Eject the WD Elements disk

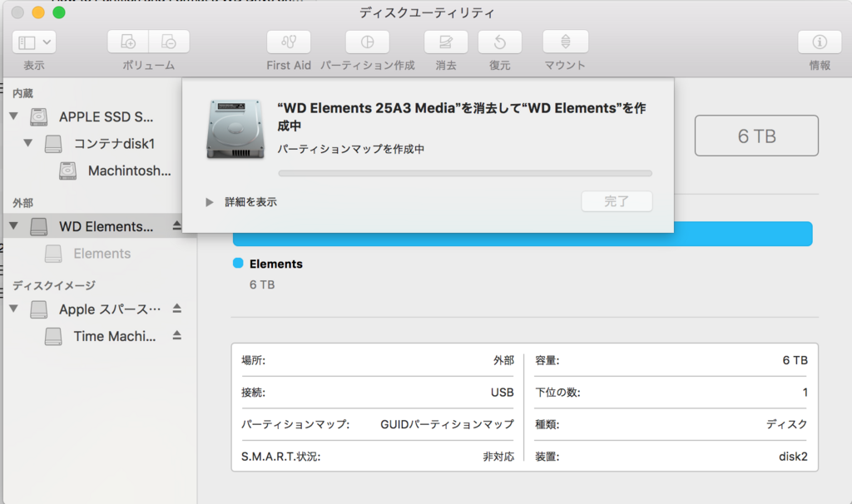pos(176,225)
